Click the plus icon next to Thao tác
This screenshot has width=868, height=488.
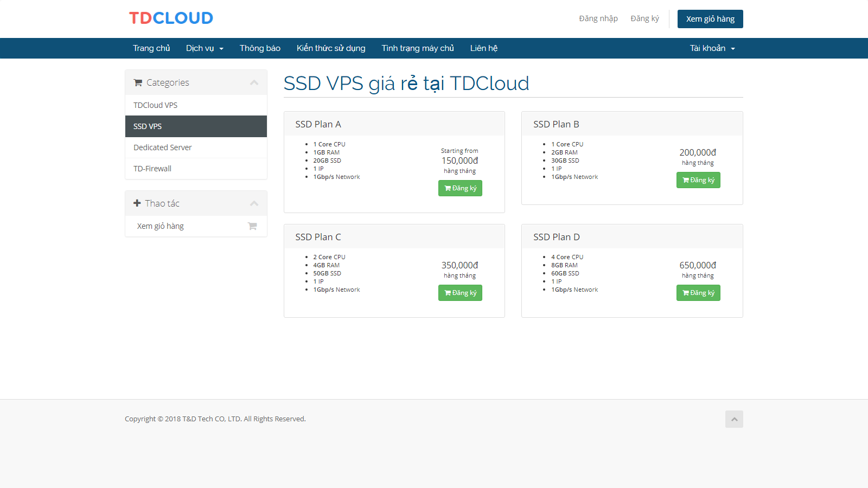(137, 203)
